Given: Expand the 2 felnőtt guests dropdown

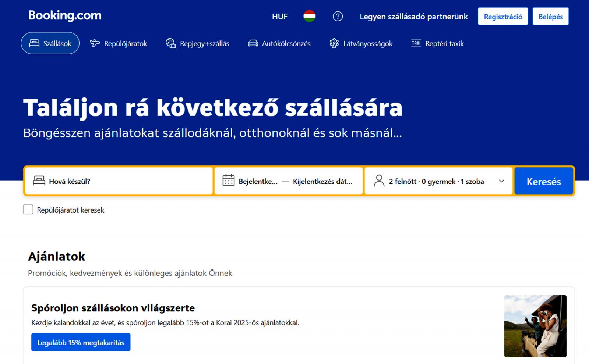Looking at the screenshot, I should 439,181.
